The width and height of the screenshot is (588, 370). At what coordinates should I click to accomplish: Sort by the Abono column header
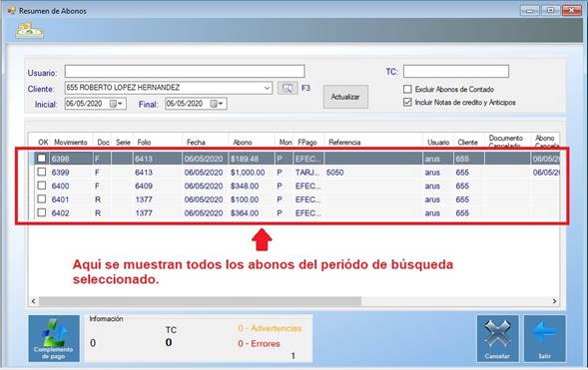tap(243, 143)
